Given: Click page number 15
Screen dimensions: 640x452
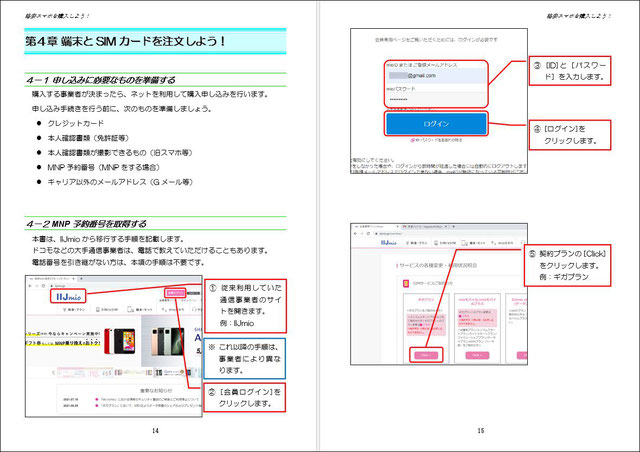Looking at the screenshot, I should point(480,430).
